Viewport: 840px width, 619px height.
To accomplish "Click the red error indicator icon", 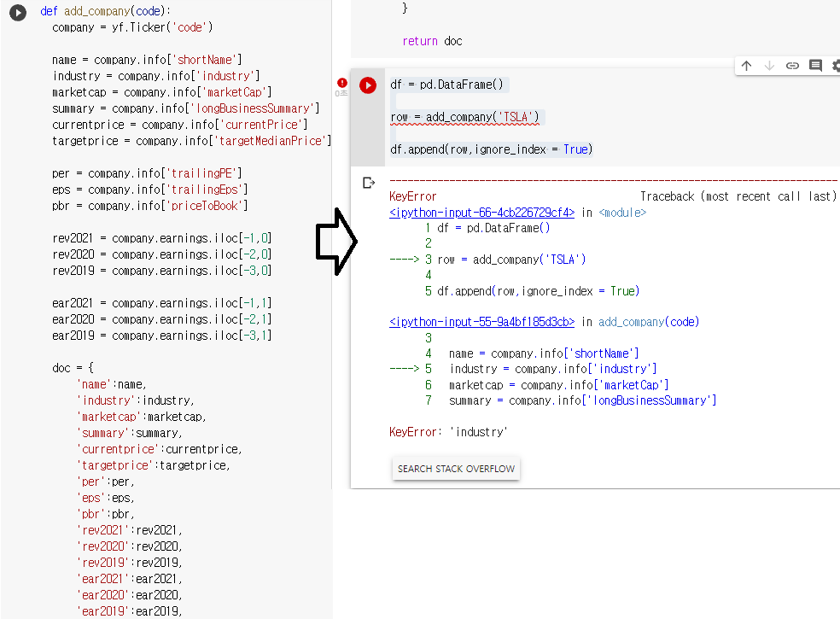I will coord(341,83).
